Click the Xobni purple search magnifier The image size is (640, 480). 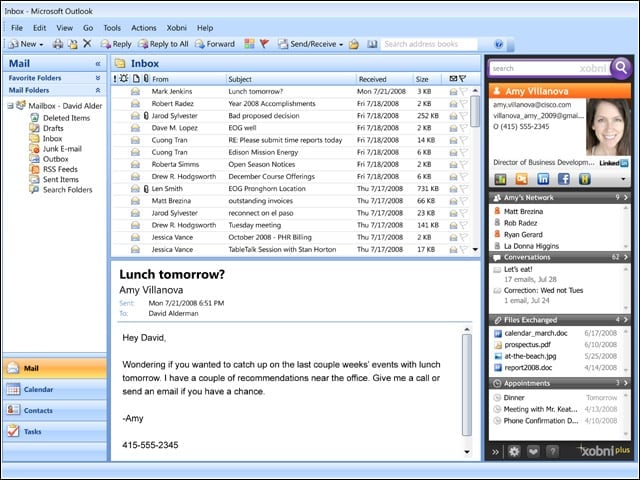point(621,67)
